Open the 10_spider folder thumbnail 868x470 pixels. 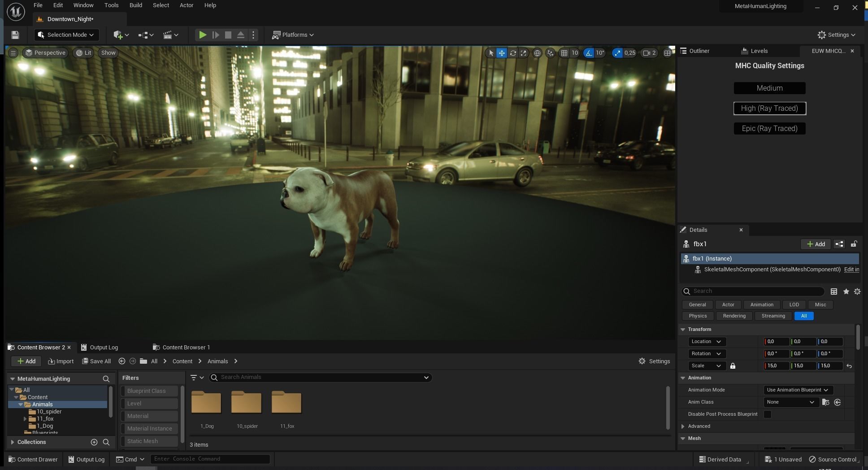(247, 402)
